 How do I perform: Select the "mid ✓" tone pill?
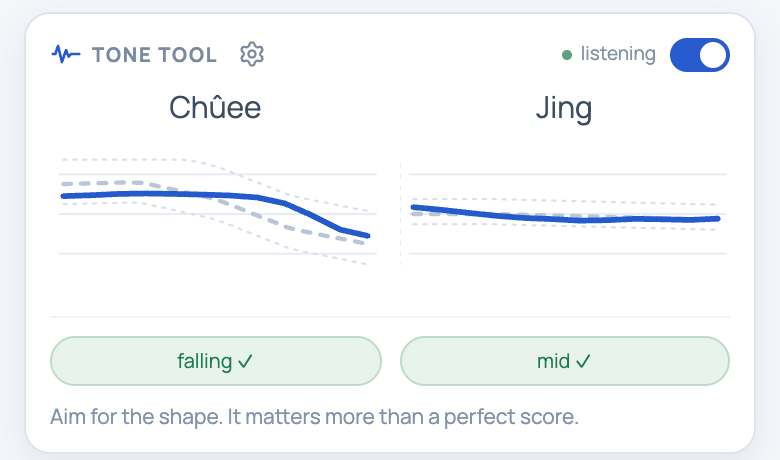point(565,361)
